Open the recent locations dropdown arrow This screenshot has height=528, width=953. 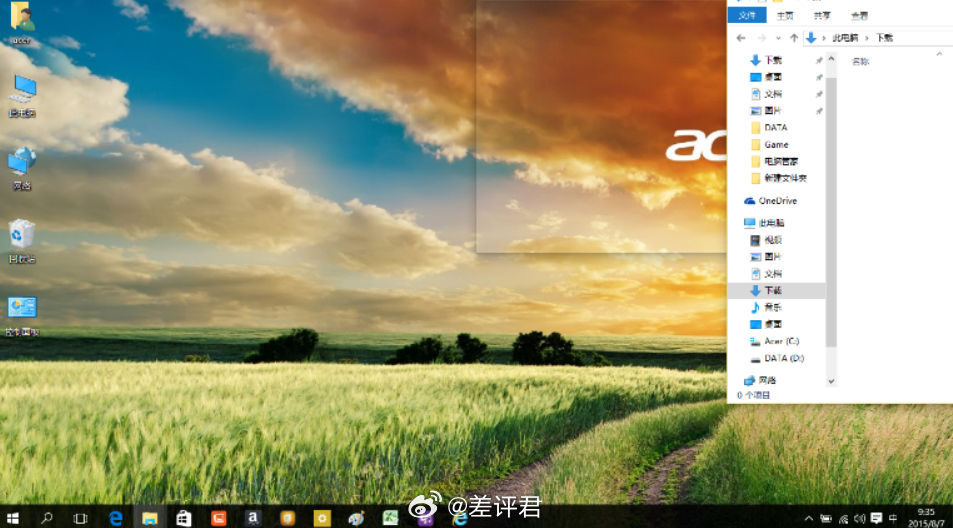pos(778,38)
